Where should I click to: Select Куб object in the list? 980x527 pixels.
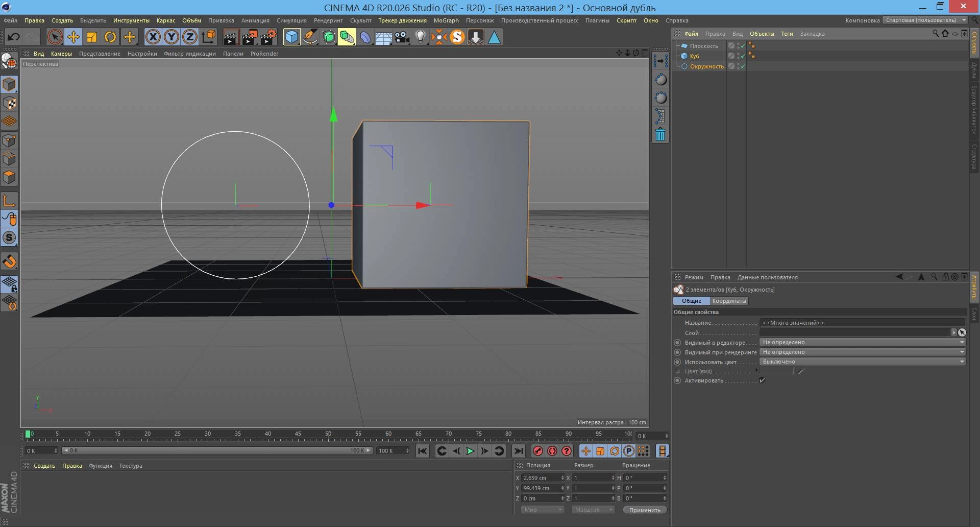tap(695, 56)
